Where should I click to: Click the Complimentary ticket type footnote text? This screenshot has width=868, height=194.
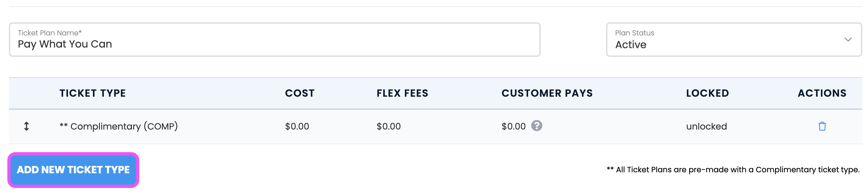[x=733, y=170]
